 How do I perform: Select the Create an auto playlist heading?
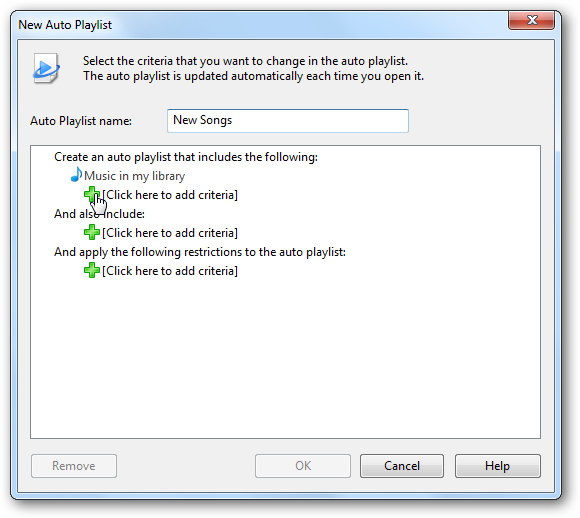click(x=186, y=157)
